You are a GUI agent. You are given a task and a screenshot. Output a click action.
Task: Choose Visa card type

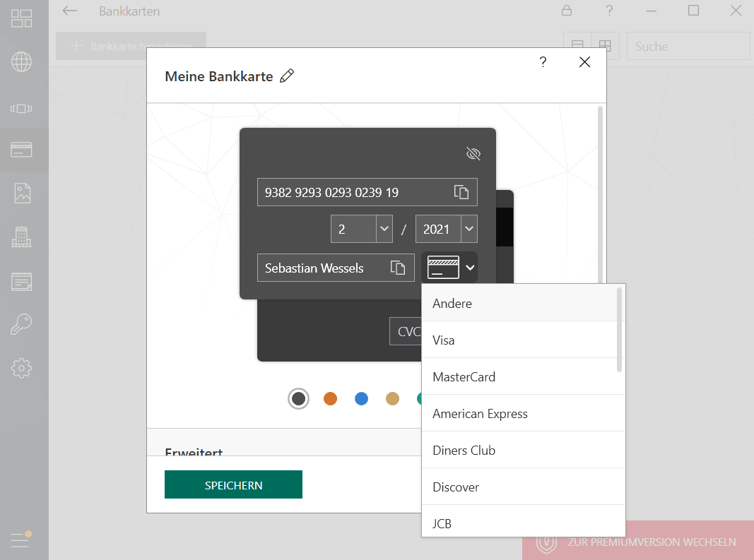519,340
